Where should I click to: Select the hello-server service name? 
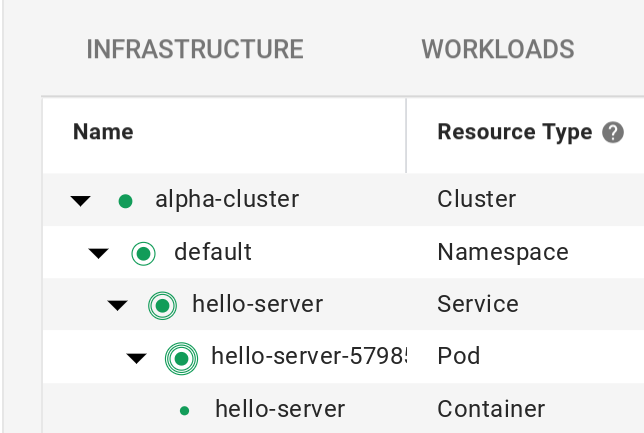257,304
